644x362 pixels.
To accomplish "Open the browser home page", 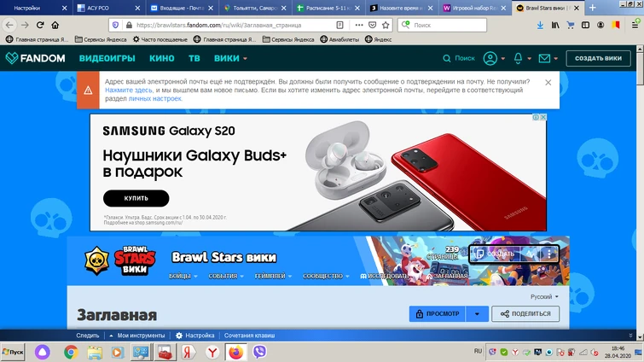I will [x=55, y=25].
